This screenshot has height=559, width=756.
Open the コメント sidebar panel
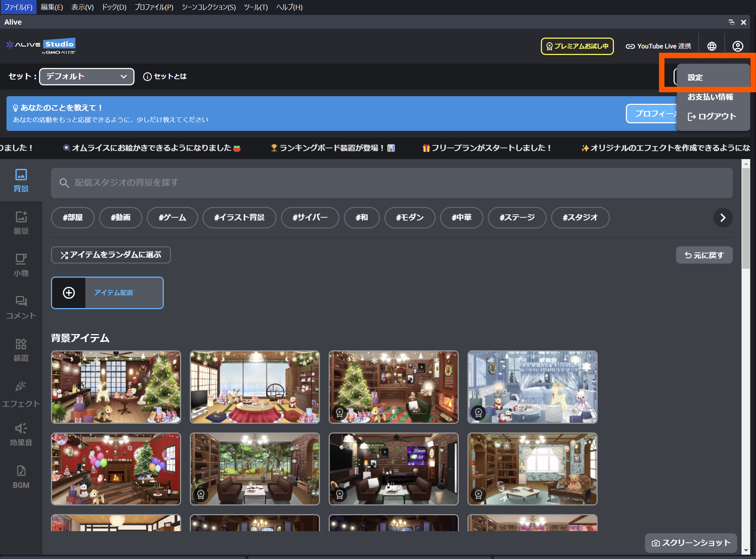[21, 307]
